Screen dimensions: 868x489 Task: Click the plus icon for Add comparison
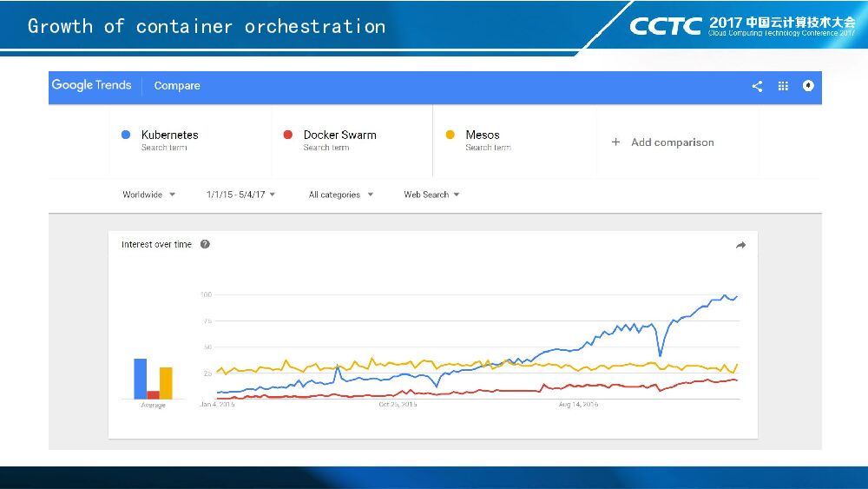[x=615, y=142]
